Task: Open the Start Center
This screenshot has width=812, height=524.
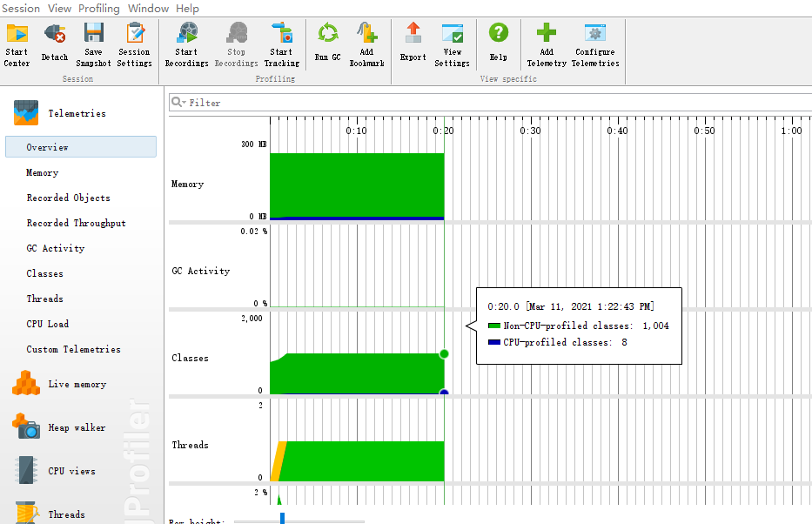Action: click(x=17, y=45)
